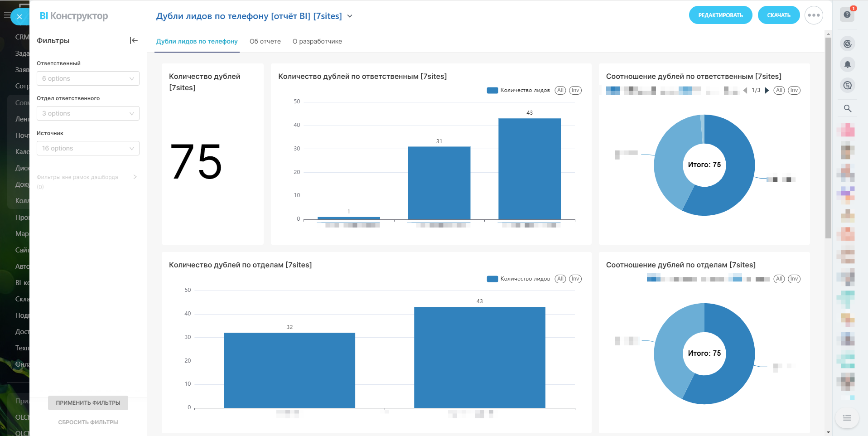Open the chat messages icon in right rail
This screenshot has height=436, width=868.
848,85
